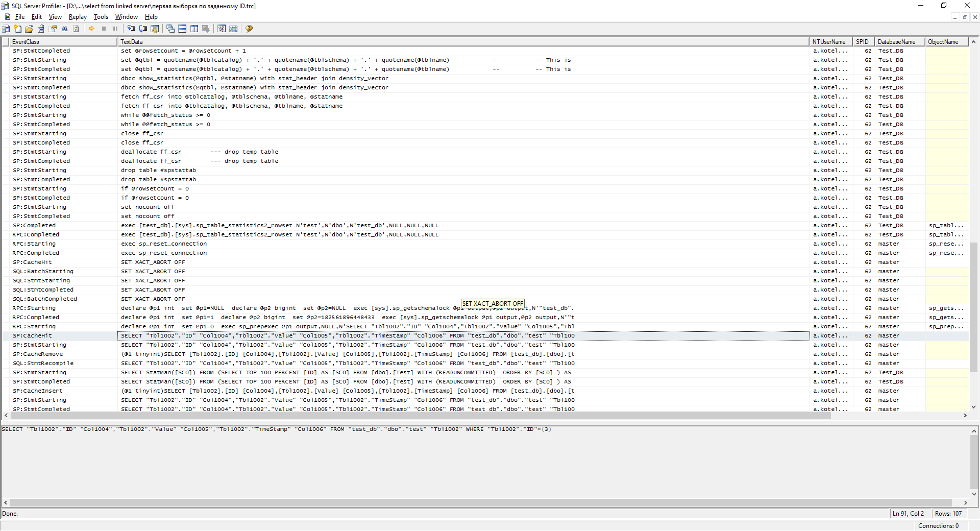Screen dimensions: 980x531
Task: Click the Clear Trace Window icon
Action: click(76, 29)
